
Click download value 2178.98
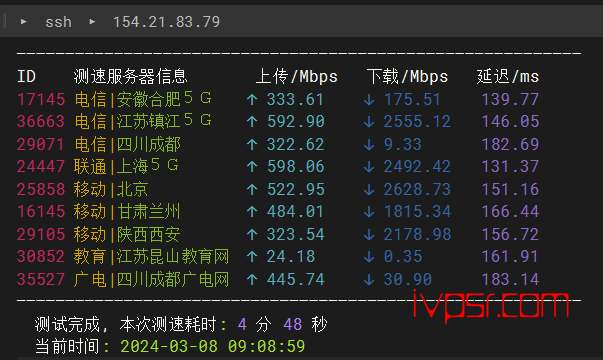click(417, 234)
